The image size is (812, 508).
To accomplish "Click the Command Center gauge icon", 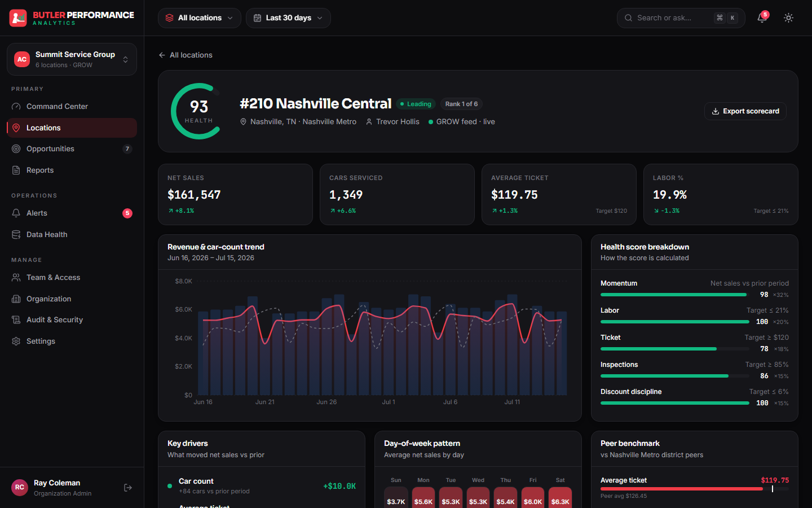I will tap(16, 107).
